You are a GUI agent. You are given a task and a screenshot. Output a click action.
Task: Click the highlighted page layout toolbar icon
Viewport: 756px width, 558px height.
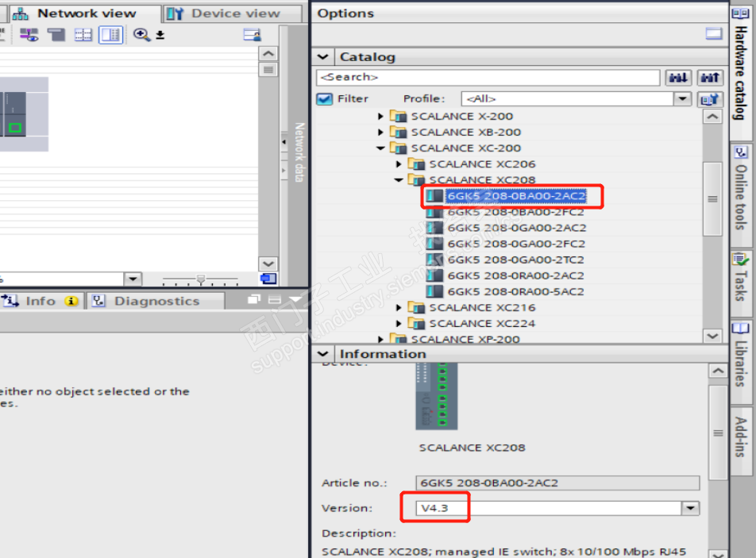pyautogui.click(x=111, y=35)
